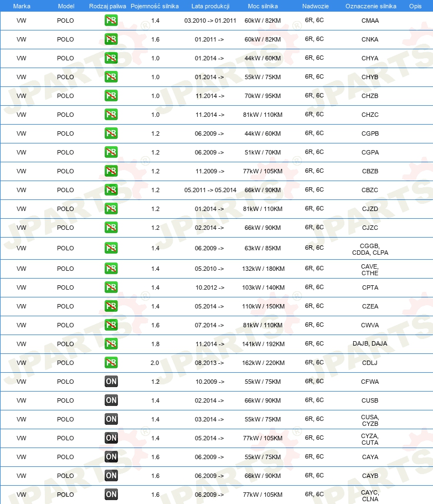Click the petrol icon for the DAJB, DAJA engine

pos(111,344)
